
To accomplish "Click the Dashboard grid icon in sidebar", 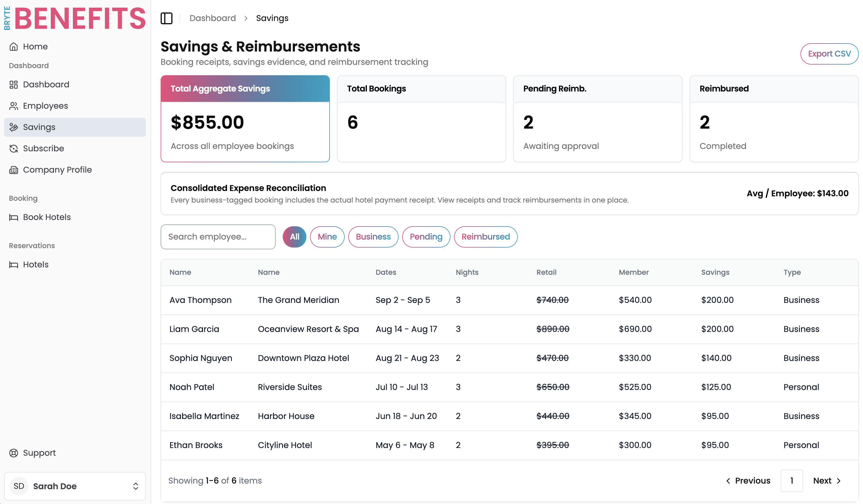I will [14, 84].
